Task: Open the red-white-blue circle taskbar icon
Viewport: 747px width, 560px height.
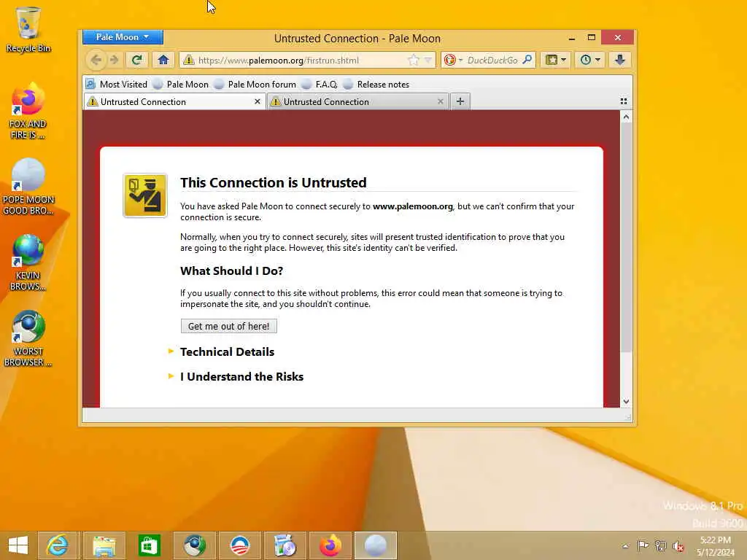Action: [x=239, y=545]
